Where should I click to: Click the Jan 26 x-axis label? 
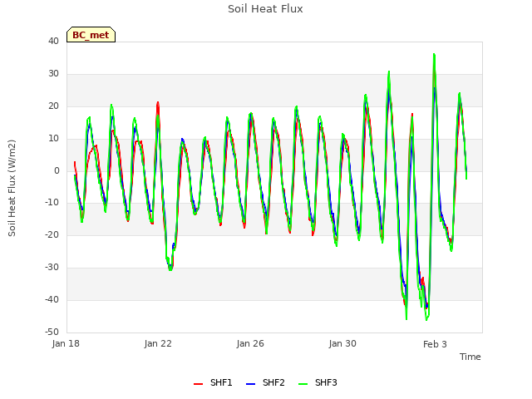250,343
